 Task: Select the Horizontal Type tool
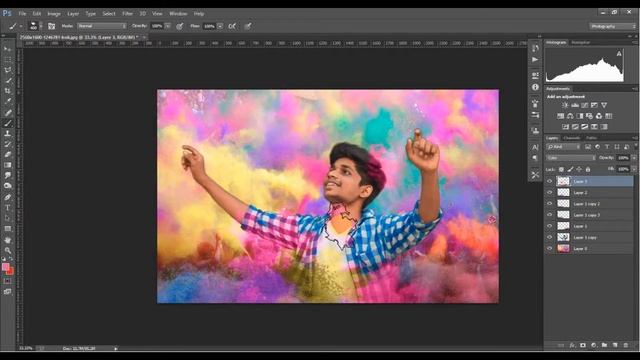point(7,208)
